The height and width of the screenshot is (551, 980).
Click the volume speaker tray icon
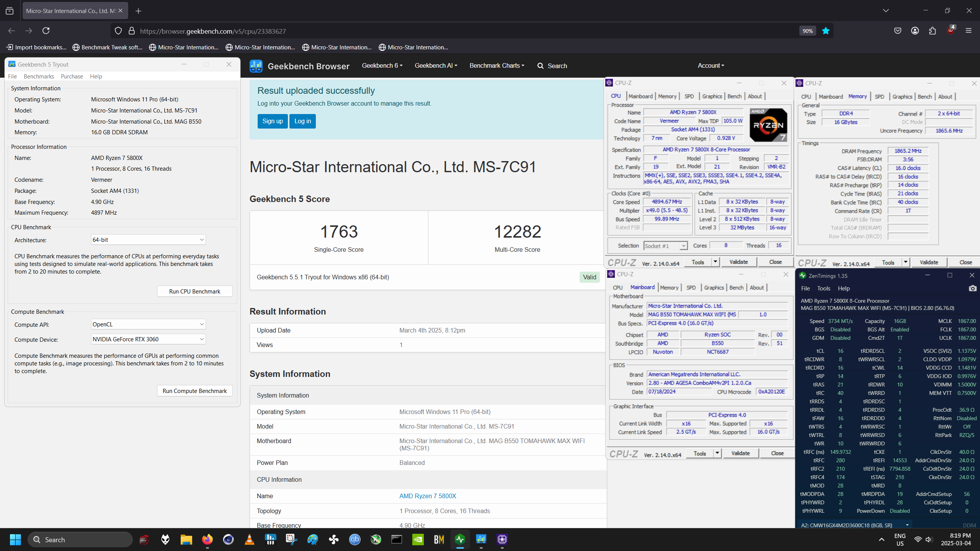929,540
